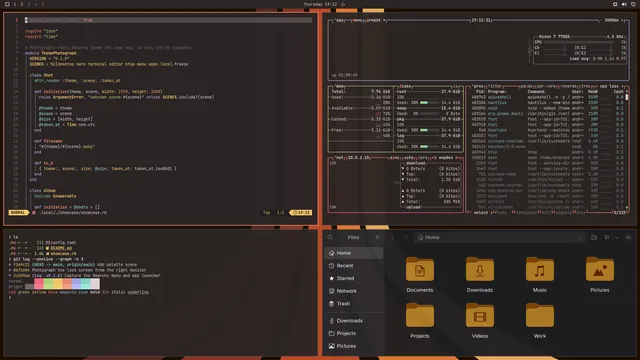Click the new folder icon in Files header
Image resolution: width=640 pixels, height=360 pixels.
pos(594,237)
